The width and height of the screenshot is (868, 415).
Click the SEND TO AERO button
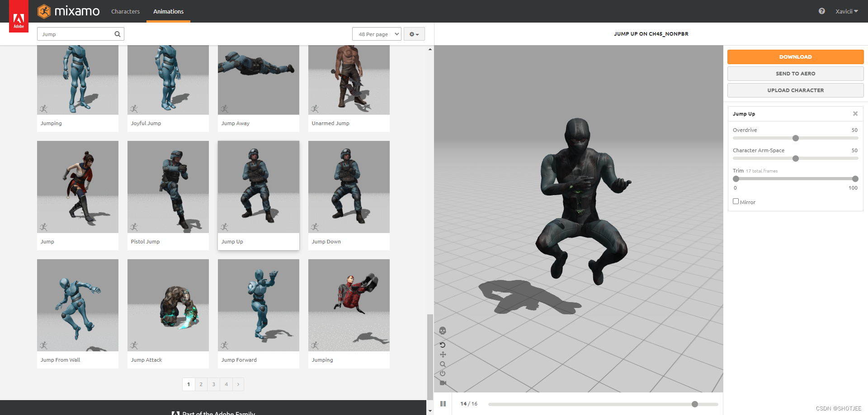pos(795,74)
